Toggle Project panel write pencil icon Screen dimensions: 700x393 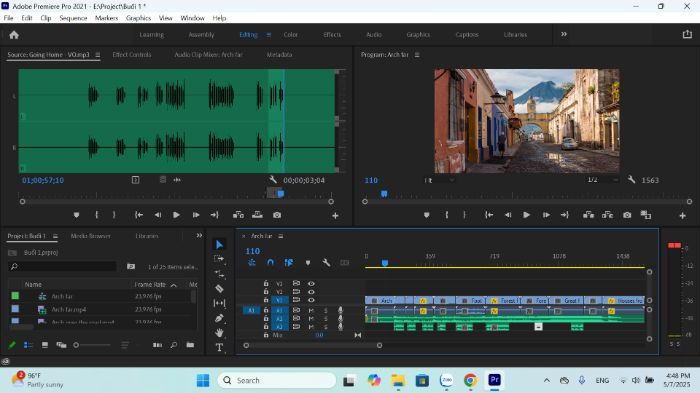12,345
